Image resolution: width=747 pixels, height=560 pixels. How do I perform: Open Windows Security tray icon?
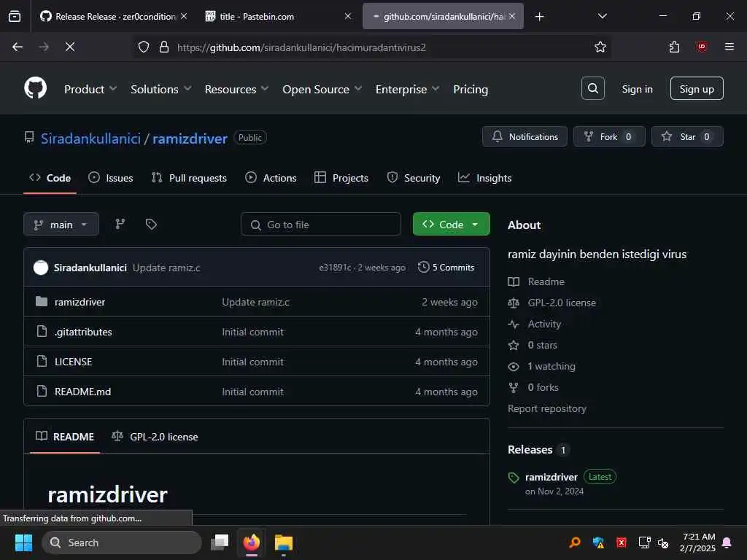(x=598, y=542)
